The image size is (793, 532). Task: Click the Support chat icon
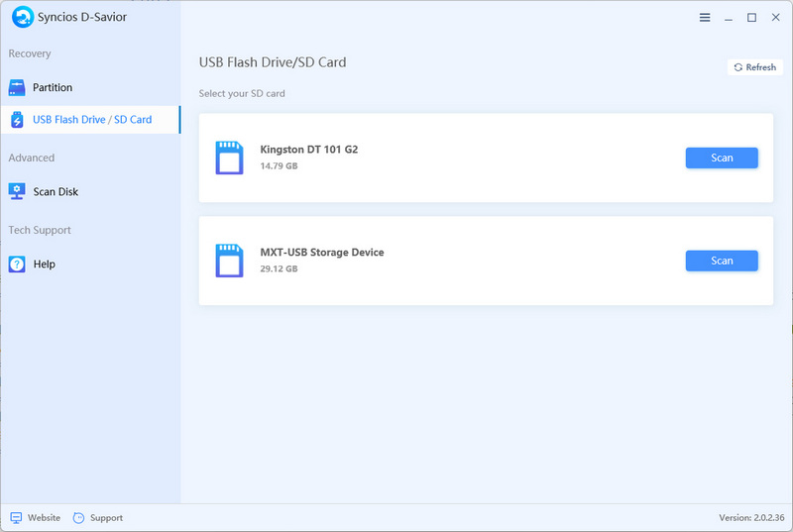point(78,518)
